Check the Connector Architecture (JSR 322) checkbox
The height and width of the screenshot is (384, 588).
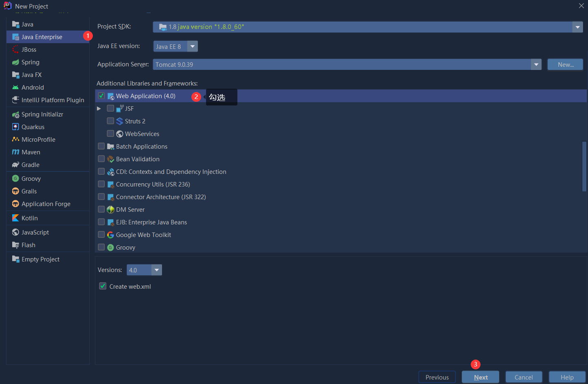[x=101, y=197]
